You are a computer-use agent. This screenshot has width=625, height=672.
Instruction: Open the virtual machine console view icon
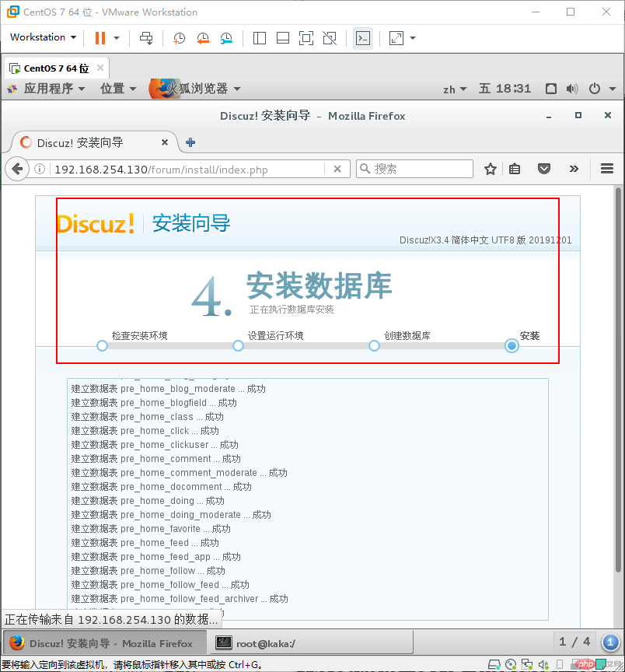[x=362, y=37]
